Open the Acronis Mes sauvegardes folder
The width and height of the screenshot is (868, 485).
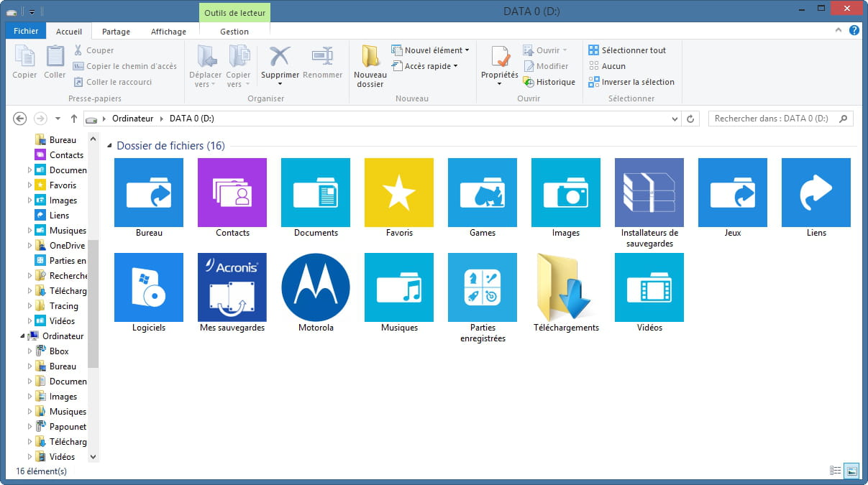point(232,287)
